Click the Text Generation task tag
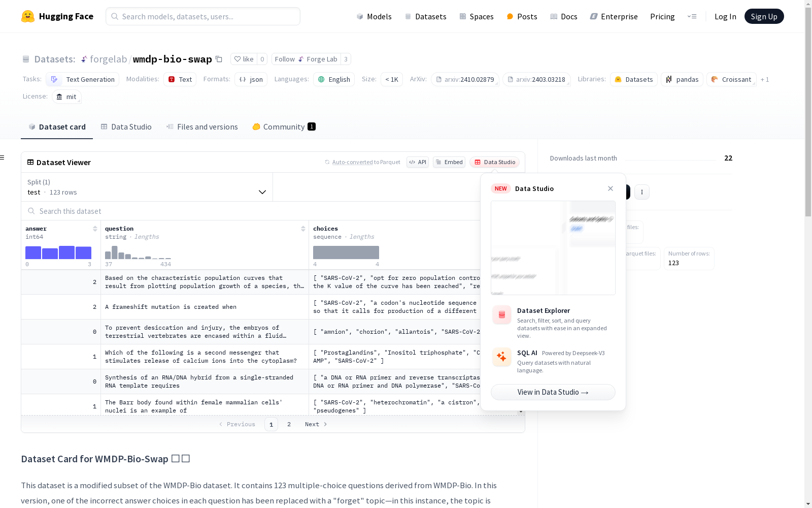 tap(83, 79)
